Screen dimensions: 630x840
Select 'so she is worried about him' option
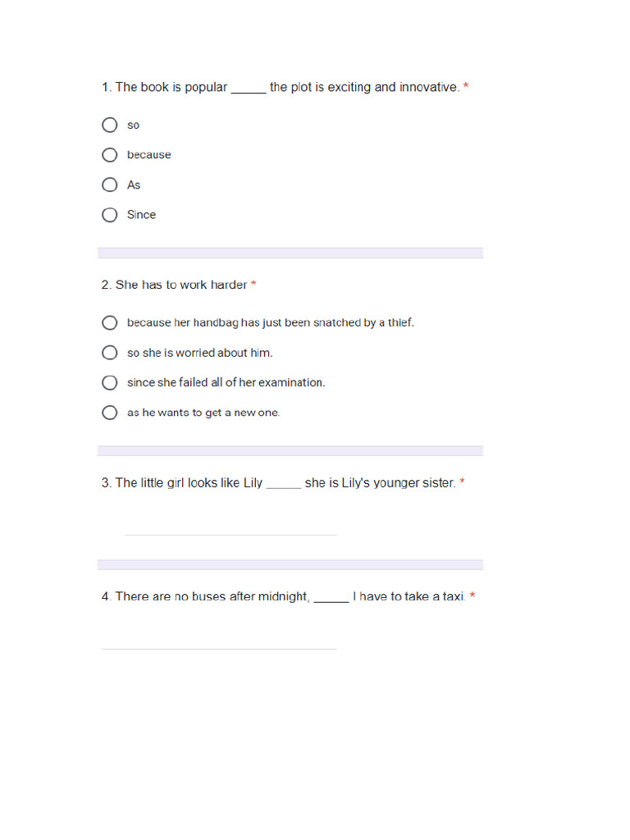coord(110,353)
